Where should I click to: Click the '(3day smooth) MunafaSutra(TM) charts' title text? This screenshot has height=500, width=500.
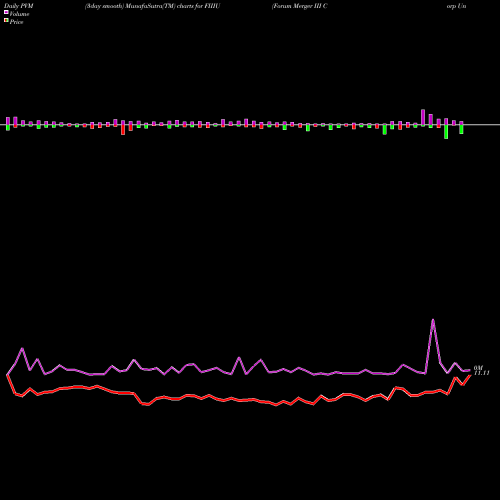139,6
